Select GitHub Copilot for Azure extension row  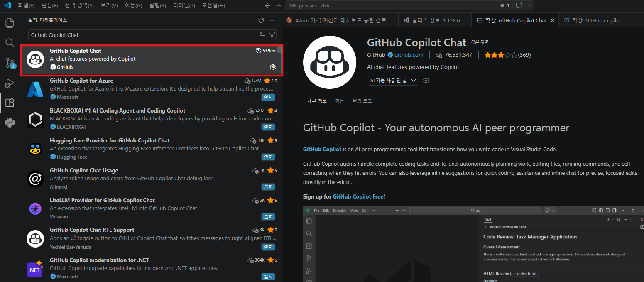(151, 89)
